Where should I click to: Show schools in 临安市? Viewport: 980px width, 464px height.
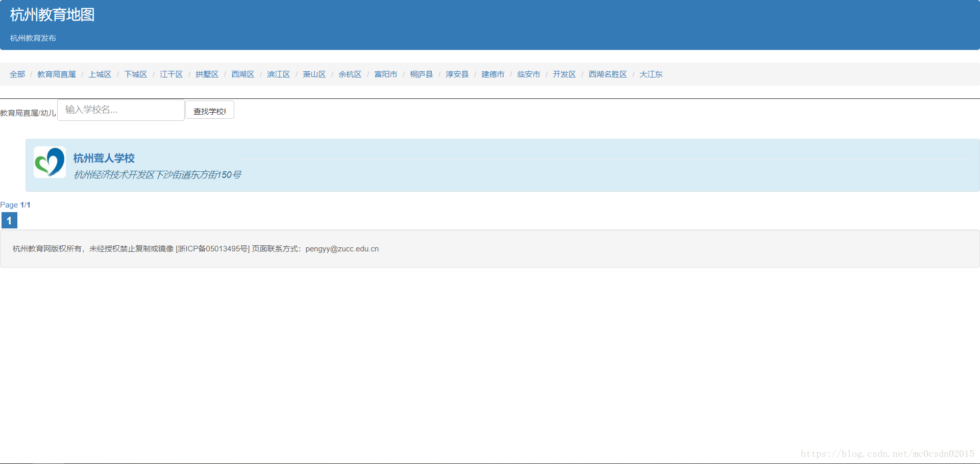point(529,74)
